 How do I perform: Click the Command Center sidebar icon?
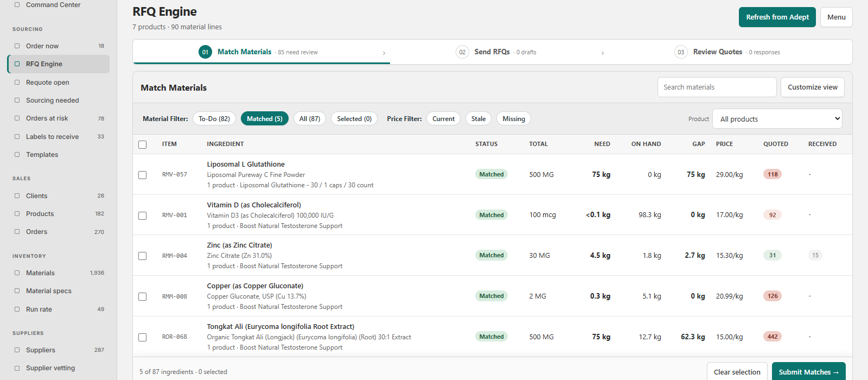click(x=17, y=5)
